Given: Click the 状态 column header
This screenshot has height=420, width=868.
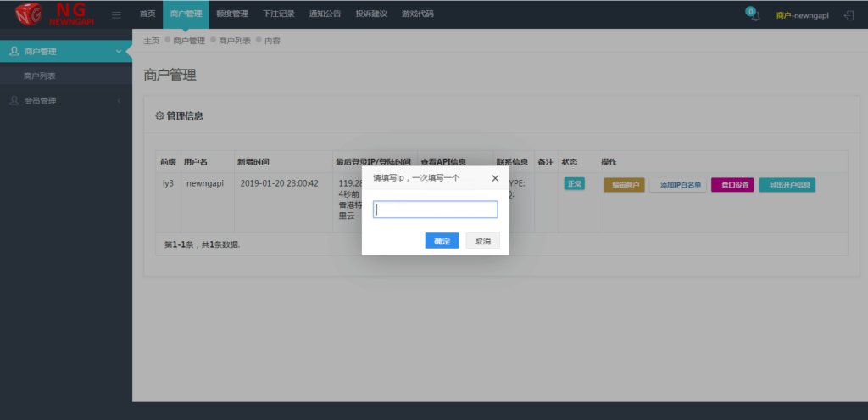Looking at the screenshot, I should (x=569, y=162).
